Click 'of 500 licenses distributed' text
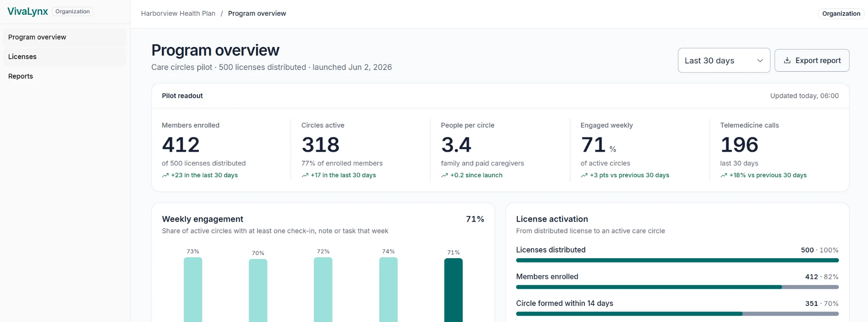This screenshot has height=322, width=868. click(204, 163)
